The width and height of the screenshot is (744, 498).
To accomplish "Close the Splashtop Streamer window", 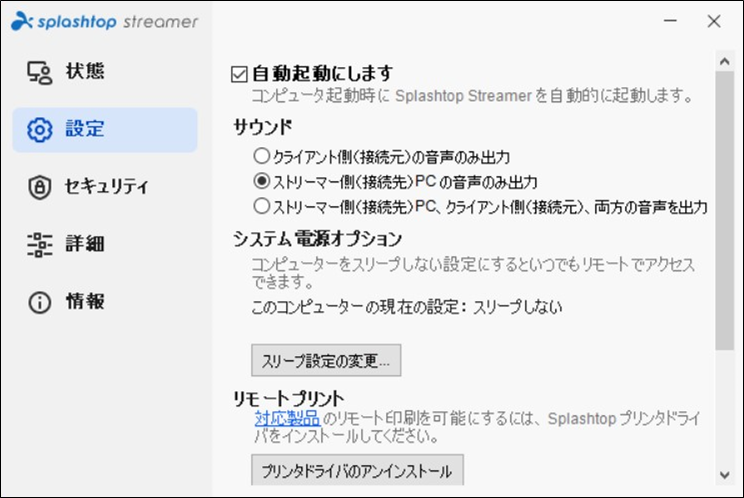I will pos(714,21).
